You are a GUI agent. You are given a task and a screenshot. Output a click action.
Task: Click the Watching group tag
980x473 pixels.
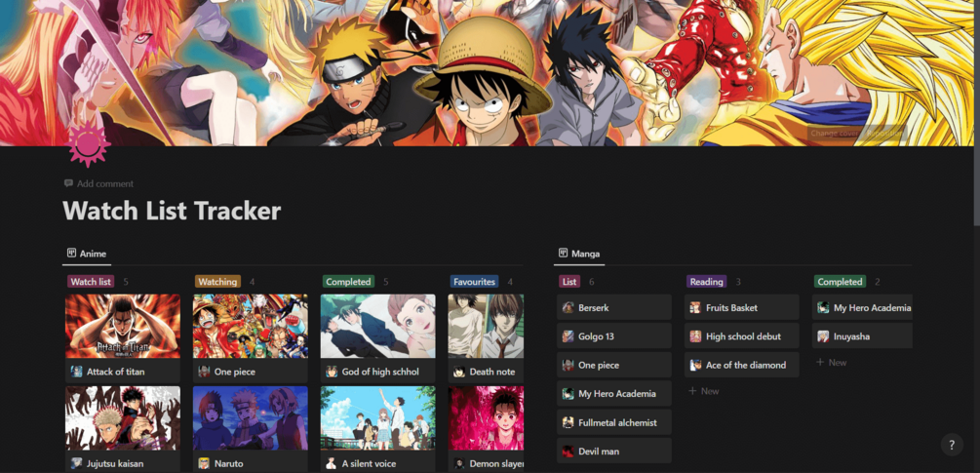(217, 282)
